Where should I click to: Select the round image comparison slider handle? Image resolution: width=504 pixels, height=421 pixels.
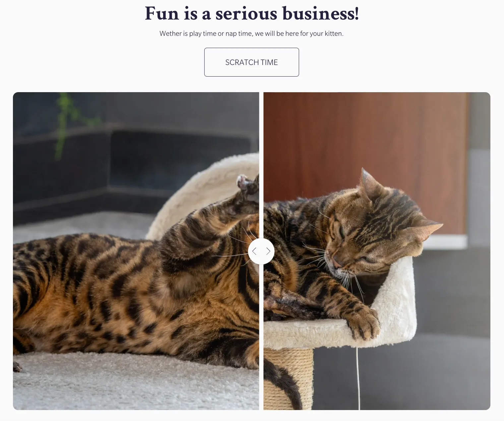261,251
